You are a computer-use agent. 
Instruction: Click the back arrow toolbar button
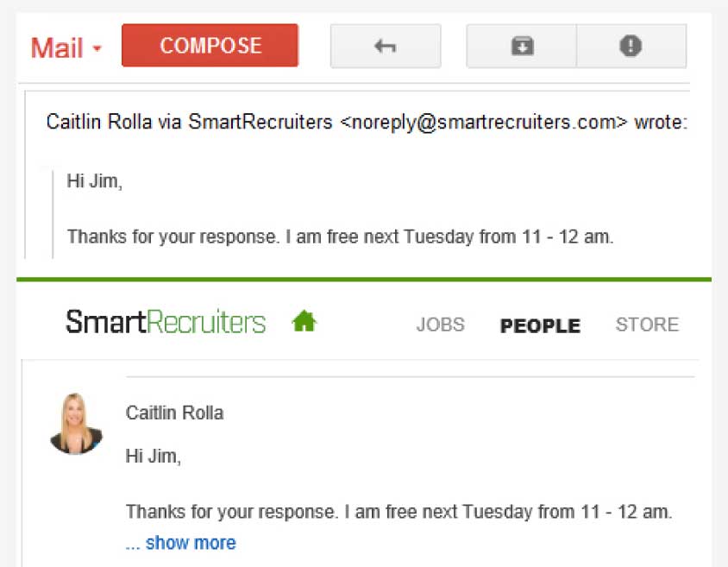click(386, 46)
